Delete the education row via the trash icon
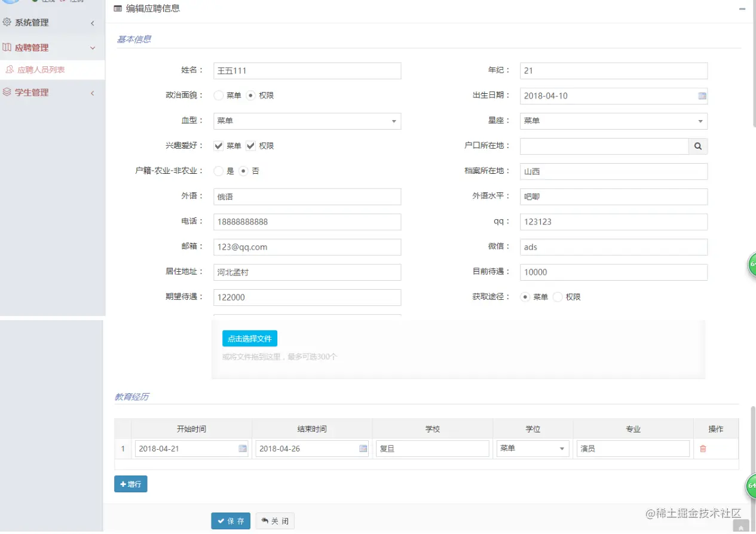 [703, 449]
